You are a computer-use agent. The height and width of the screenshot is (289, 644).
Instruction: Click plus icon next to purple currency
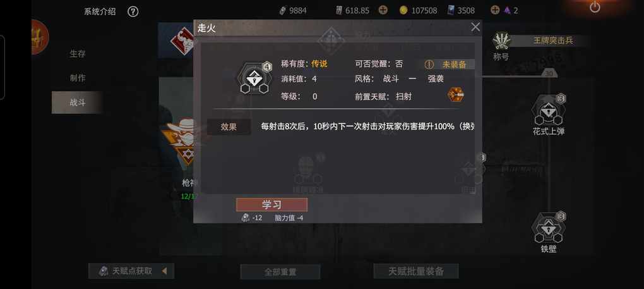point(496,10)
